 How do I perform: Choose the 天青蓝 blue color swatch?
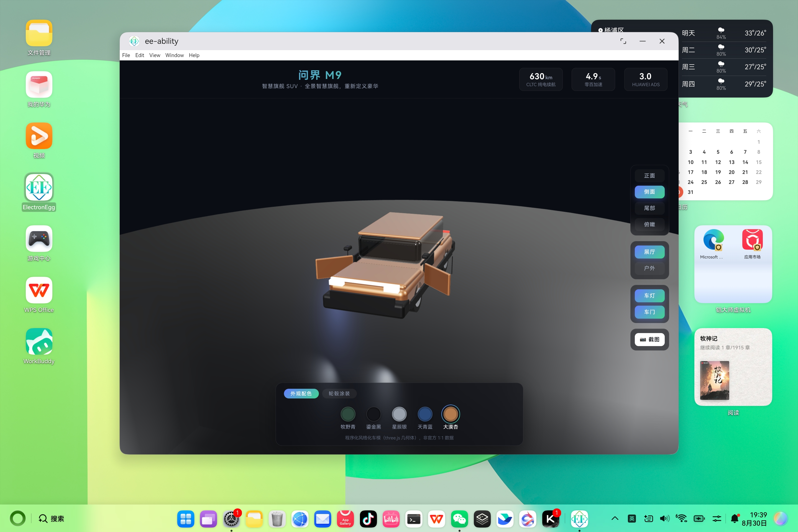(425, 414)
